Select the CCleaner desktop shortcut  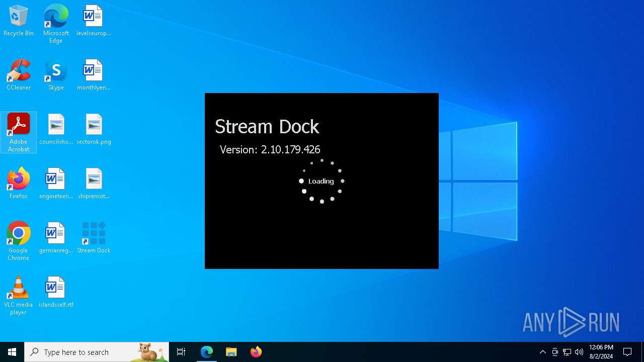(x=19, y=75)
